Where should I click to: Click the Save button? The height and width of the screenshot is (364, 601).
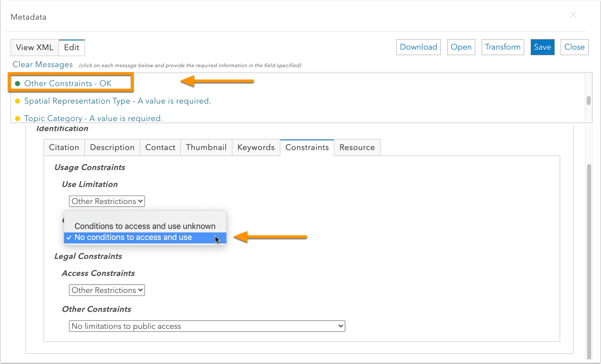click(x=542, y=47)
